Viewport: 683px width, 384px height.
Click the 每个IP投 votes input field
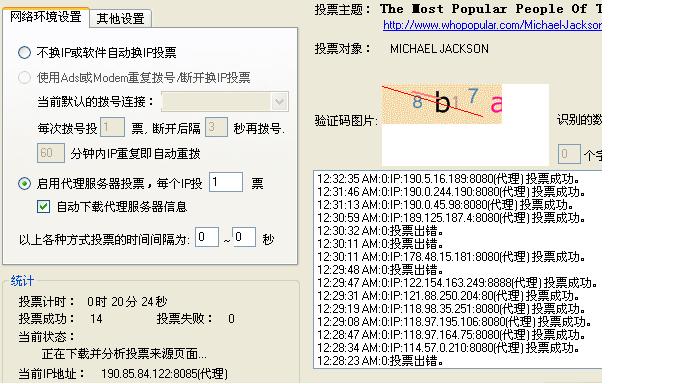point(226,182)
